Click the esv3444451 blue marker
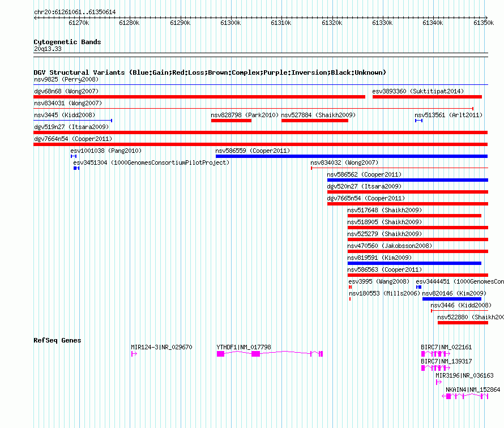504x428 pixels. click(x=418, y=287)
